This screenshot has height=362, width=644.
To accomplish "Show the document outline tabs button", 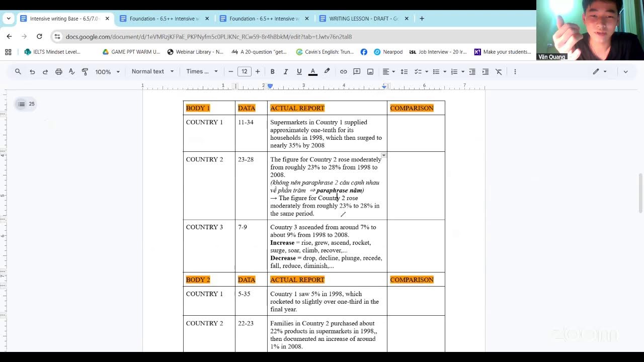I will (x=26, y=104).
